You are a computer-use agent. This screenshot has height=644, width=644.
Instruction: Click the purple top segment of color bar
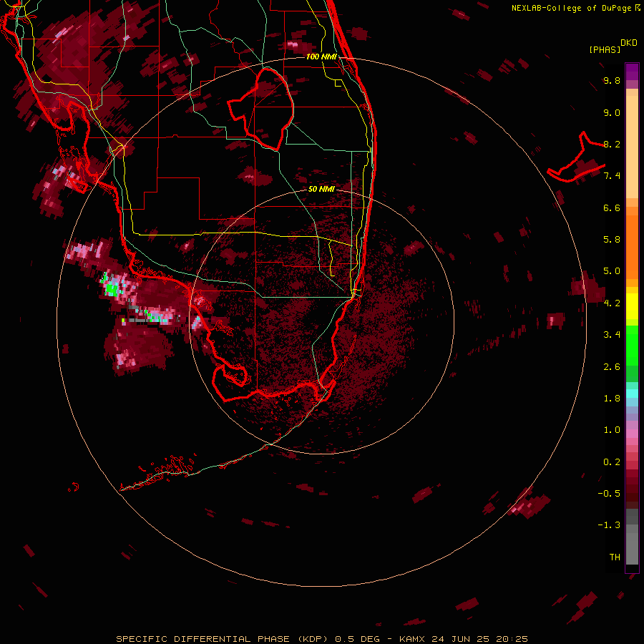pos(632,72)
